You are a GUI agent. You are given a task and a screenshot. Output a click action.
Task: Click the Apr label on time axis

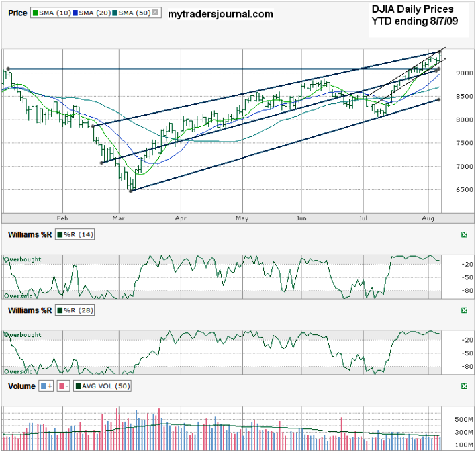tap(181, 218)
